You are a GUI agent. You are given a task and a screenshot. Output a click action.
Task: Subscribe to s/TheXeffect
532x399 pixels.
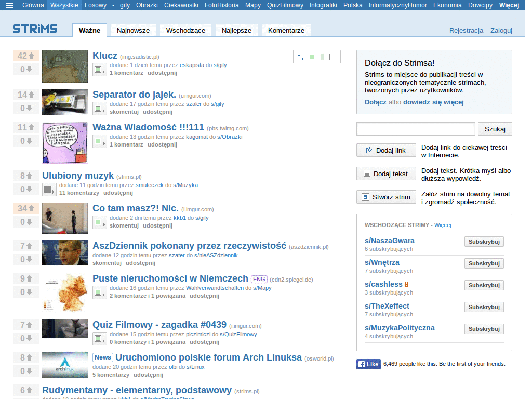coord(484,307)
